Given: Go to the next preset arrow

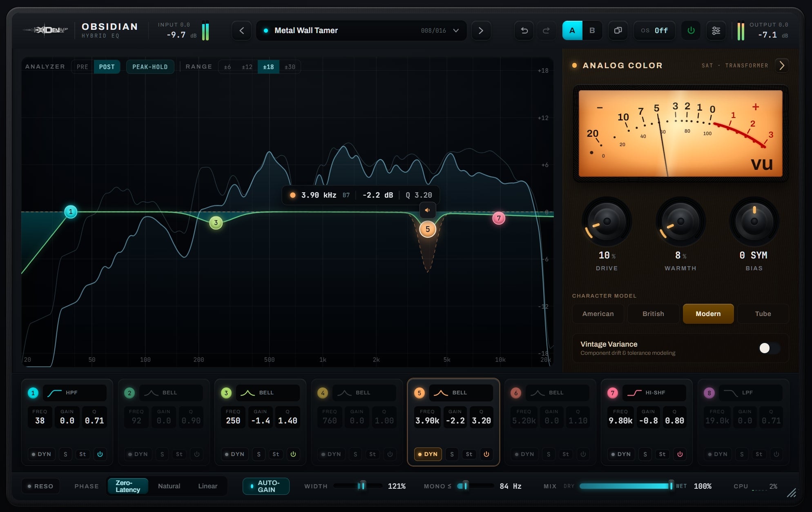Looking at the screenshot, I should coord(481,31).
